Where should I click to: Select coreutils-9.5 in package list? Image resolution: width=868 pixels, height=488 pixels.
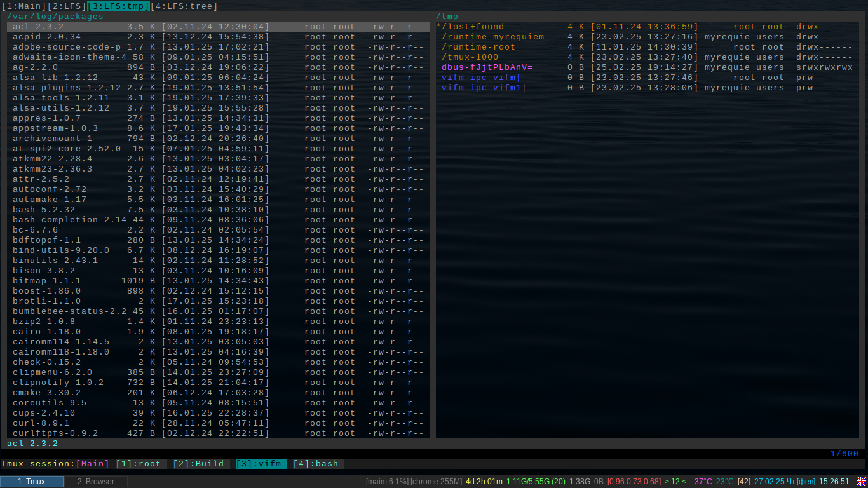click(219, 403)
